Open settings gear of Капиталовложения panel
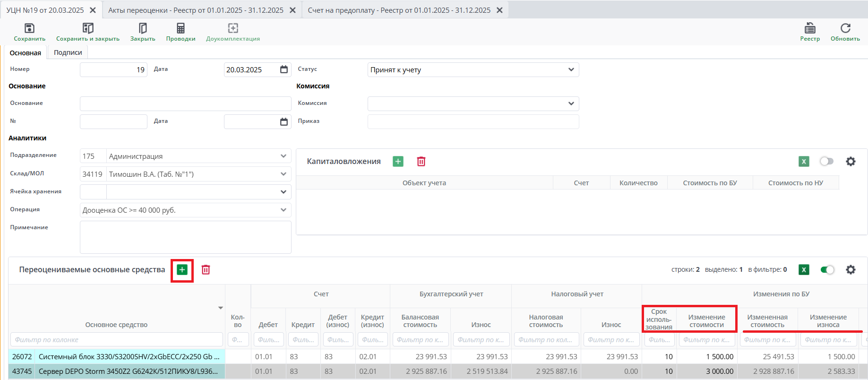Viewport: 868px width, 380px height. tap(851, 162)
